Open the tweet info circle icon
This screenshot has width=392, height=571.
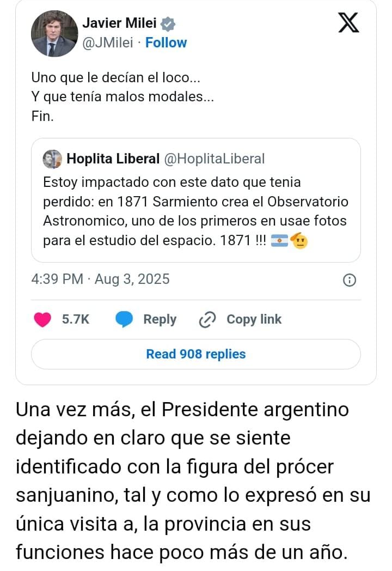(x=350, y=280)
